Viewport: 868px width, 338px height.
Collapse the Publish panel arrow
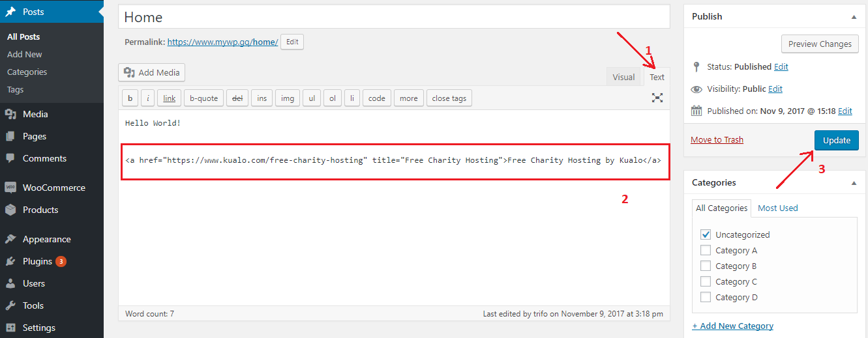(854, 16)
